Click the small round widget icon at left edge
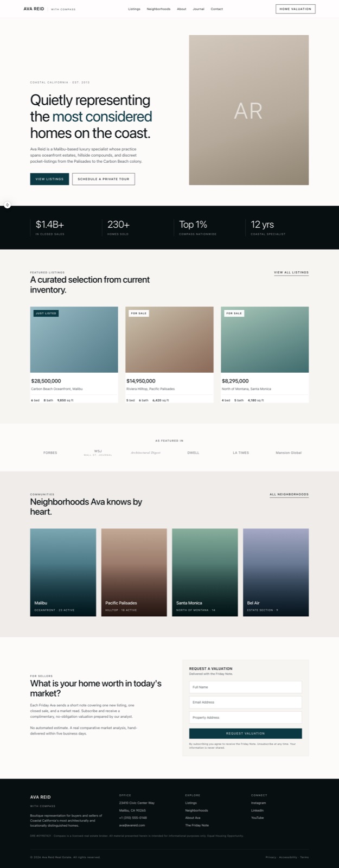This screenshot has width=339, height=868. pyautogui.click(x=7, y=205)
